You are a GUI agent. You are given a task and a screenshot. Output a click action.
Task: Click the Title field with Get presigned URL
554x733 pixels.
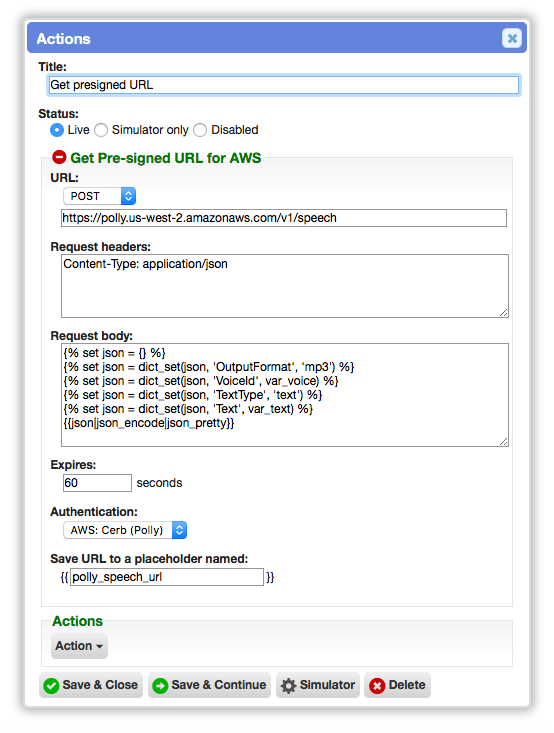click(x=284, y=85)
